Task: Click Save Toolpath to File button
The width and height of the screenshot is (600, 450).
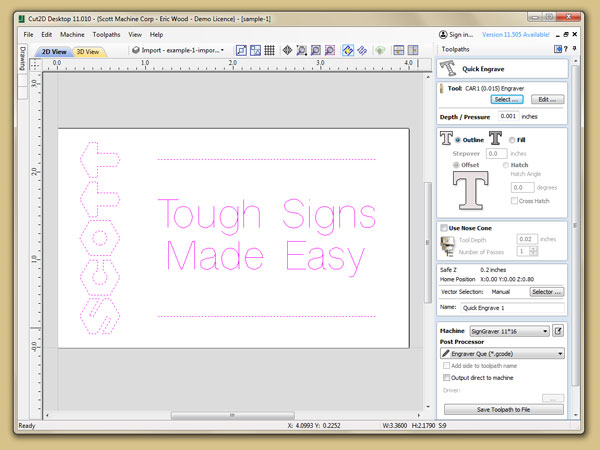Action: [503, 409]
